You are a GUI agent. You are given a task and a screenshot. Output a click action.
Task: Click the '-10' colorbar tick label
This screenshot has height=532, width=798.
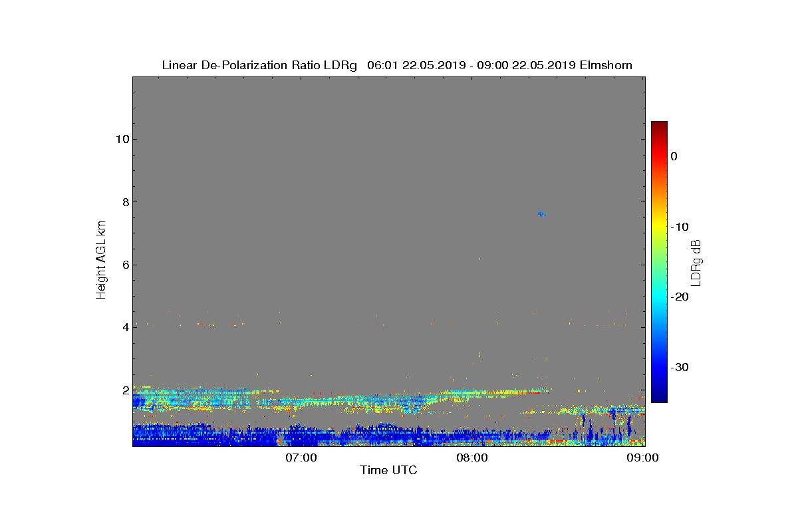[680, 227]
